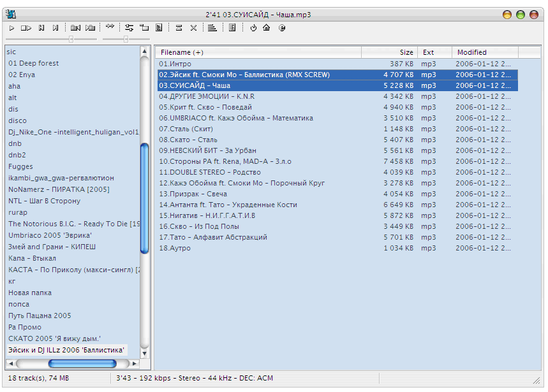Image resolution: width=548 pixels, height=392 pixels.
Task: Select the 'rurap' folder
Action: pyautogui.click(x=18, y=213)
